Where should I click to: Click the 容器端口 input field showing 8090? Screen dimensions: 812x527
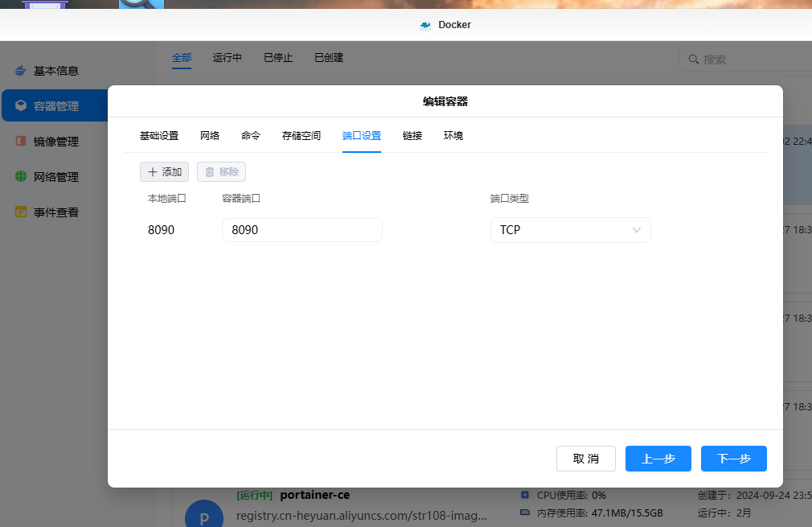301,230
